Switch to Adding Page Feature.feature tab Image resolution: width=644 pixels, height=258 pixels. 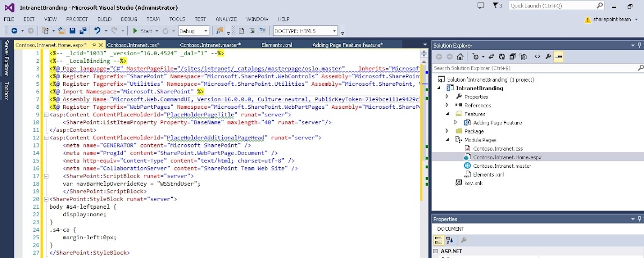click(x=348, y=45)
